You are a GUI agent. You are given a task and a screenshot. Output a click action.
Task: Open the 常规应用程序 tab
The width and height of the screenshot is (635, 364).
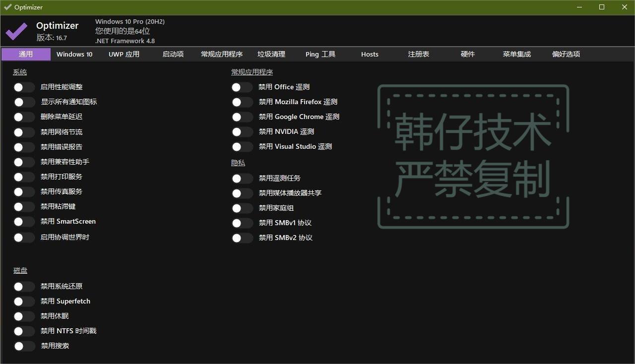tap(222, 54)
